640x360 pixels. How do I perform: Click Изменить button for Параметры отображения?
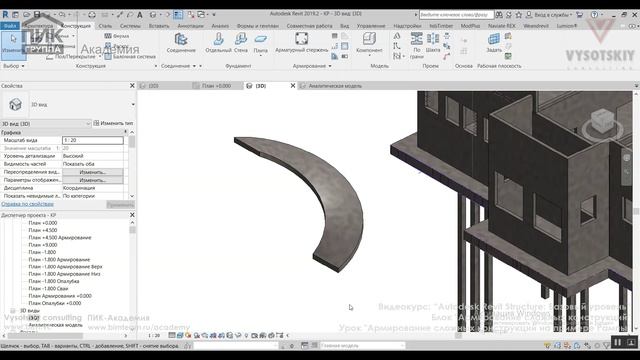click(92, 180)
